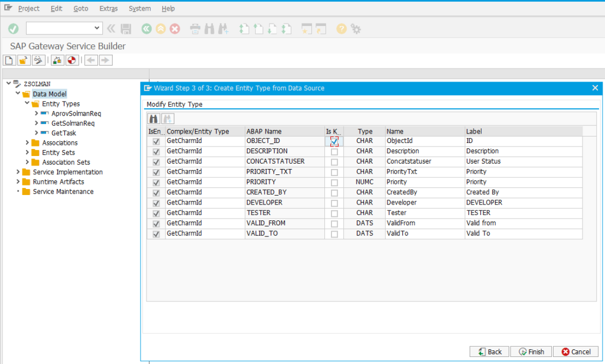Click the Find Next icon in the wizard
Viewport: 605px width, 364px height.
[x=168, y=119]
